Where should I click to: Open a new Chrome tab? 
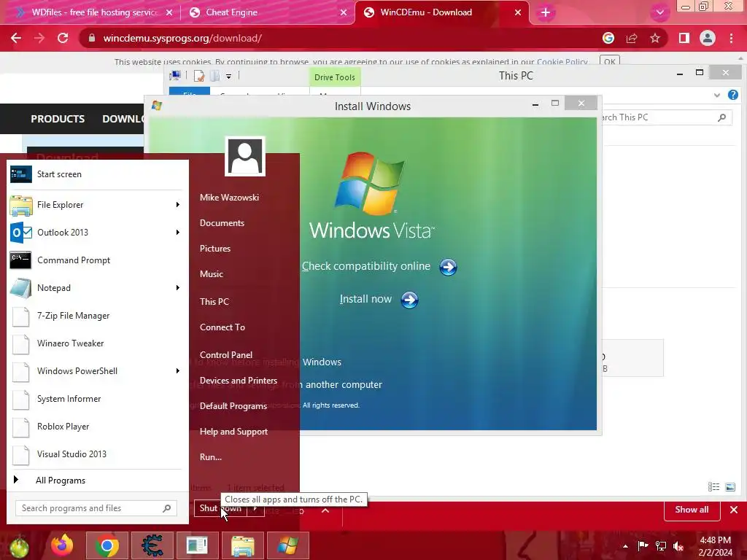(546, 12)
